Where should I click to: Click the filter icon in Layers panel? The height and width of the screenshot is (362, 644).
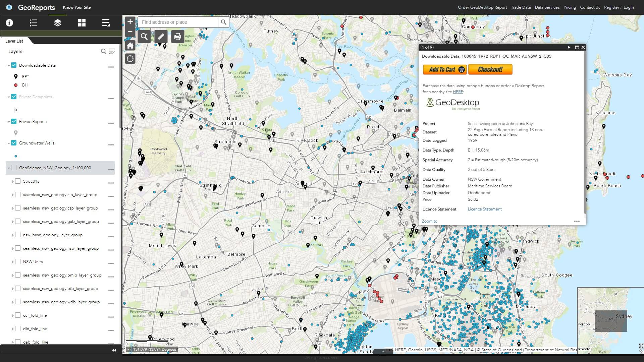pos(112,51)
